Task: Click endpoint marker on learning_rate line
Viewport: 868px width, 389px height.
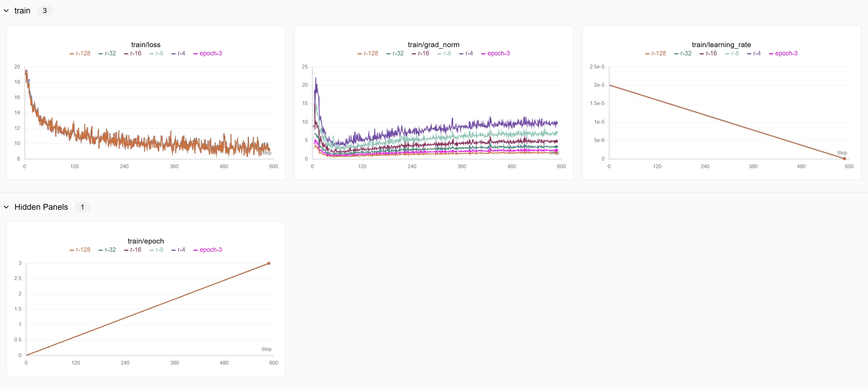Action: pos(844,159)
